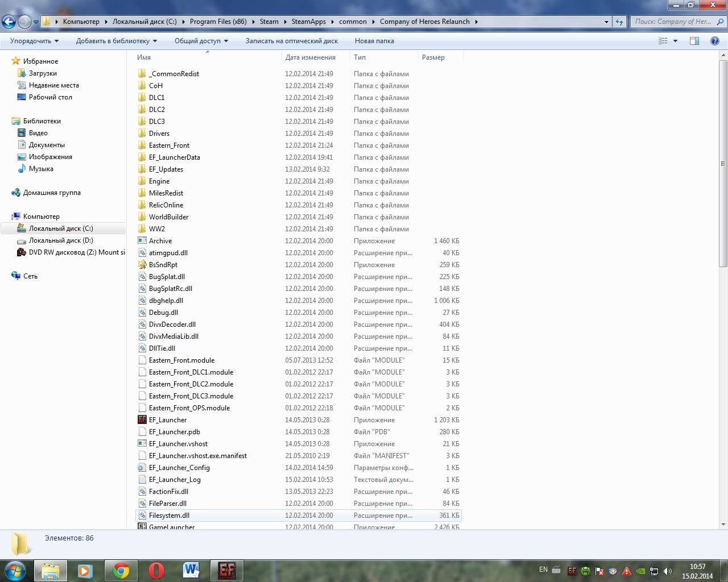Open the Документы library
The height and width of the screenshot is (582, 728).
point(47,145)
